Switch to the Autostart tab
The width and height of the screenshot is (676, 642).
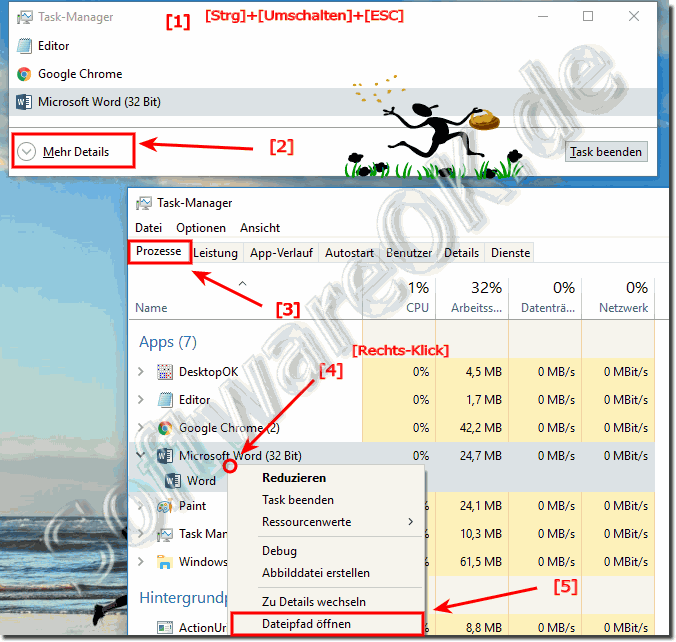click(x=350, y=253)
